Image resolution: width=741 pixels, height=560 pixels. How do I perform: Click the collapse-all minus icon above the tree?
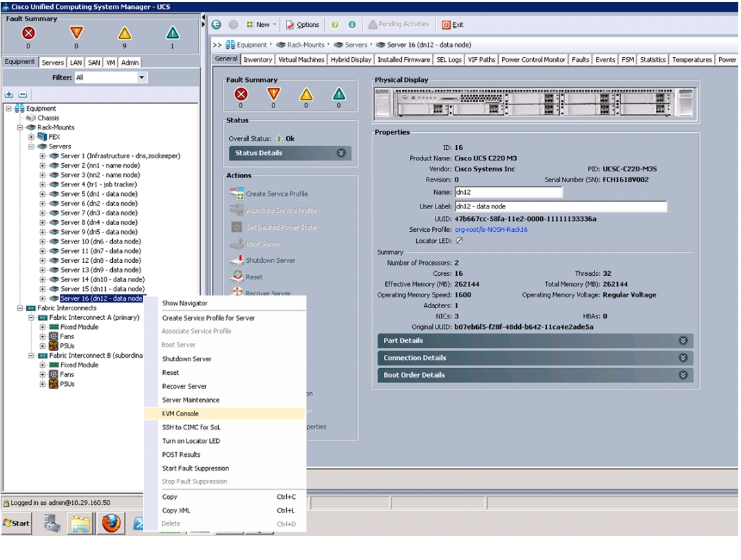pos(22,94)
